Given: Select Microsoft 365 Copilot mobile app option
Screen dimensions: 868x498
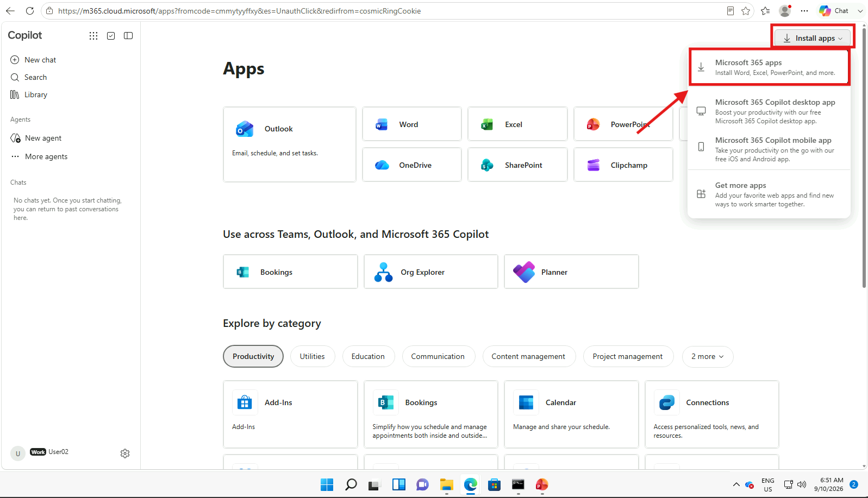Looking at the screenshot, I should pos(769,149).
